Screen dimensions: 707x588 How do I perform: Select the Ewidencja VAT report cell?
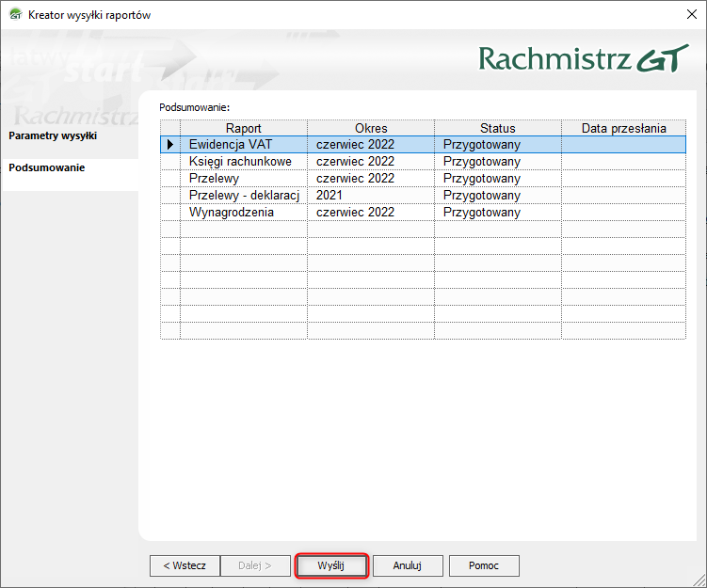tap(244, 145)
